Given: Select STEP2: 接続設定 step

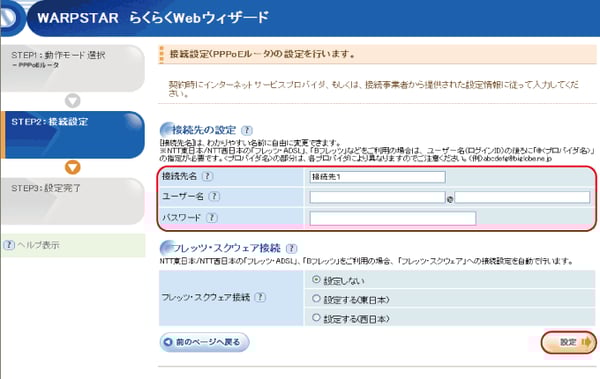Looking at the screenshot, I should pos(73,135).
